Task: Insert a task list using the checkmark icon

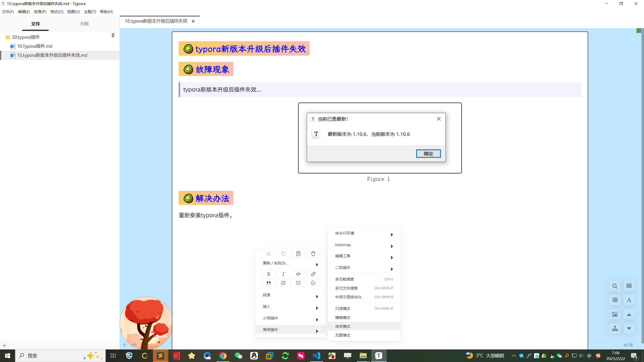Action: click(313, 283)
